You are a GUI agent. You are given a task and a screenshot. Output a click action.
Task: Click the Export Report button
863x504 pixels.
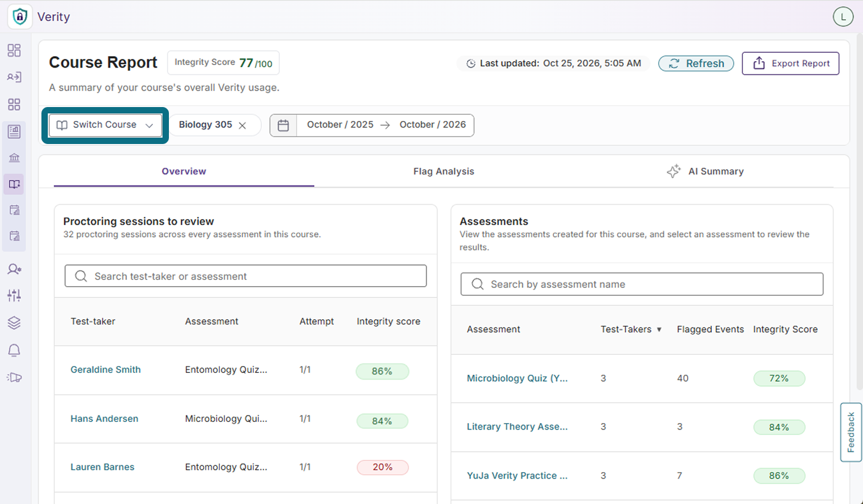point(790,64)
